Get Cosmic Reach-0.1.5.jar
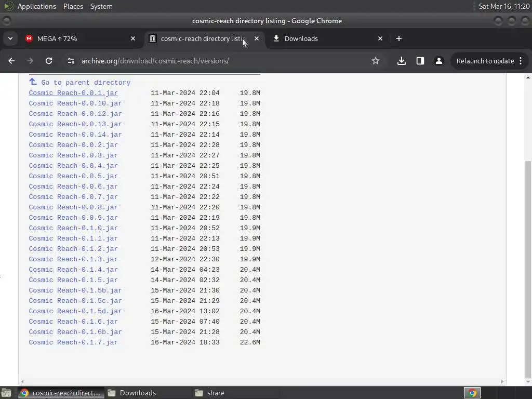Image resolution: width=532 pixels, height=399 pixels. coord(73,280)
